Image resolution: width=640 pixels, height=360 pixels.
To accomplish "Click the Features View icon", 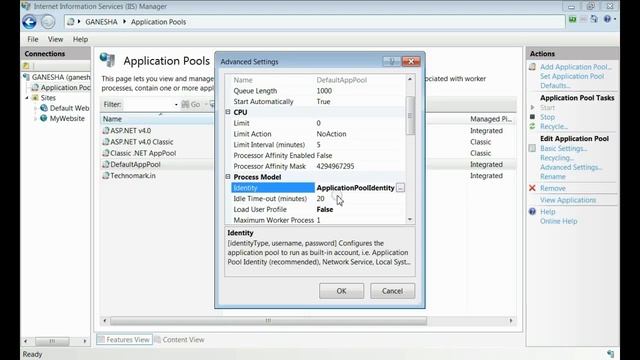I will [101, 340].
